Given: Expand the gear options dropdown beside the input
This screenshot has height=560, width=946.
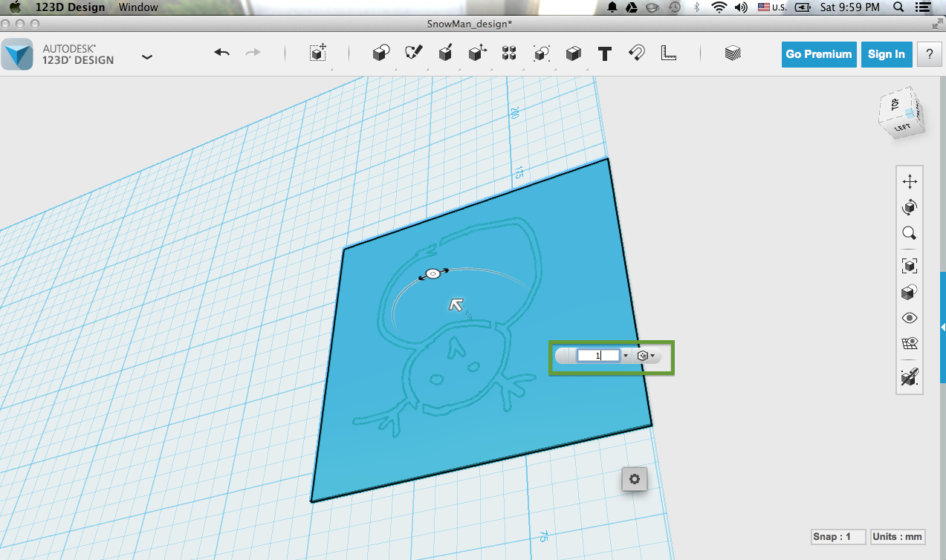Looking at the screenshot, I should tap(652, 355).
